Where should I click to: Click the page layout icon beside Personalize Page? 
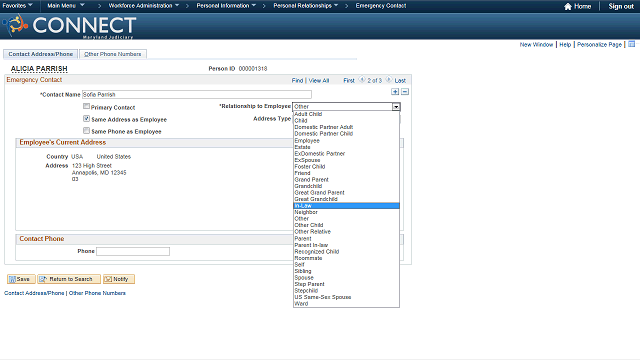click(x=631, y=44)
